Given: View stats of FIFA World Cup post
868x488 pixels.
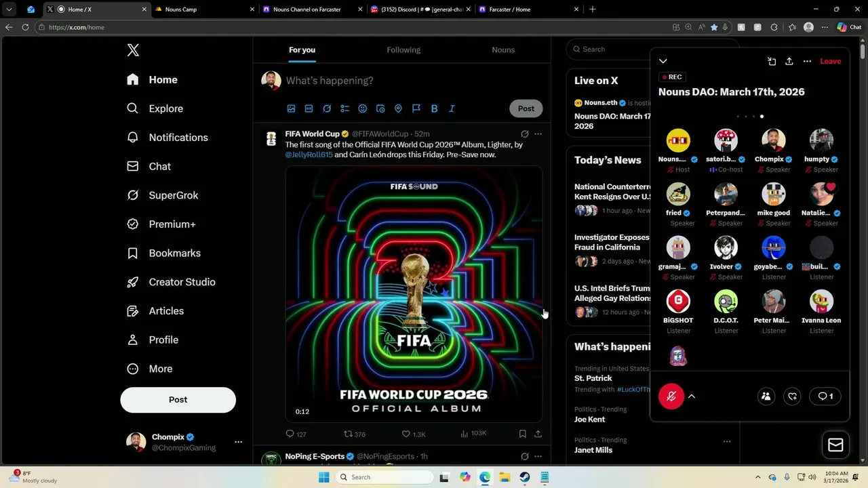Looking at the screenshot, I should [x=473, y=434].
